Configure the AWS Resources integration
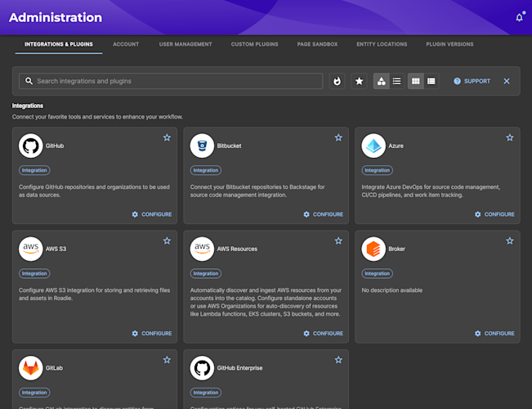Screen dimensions: 532x409 323,333
